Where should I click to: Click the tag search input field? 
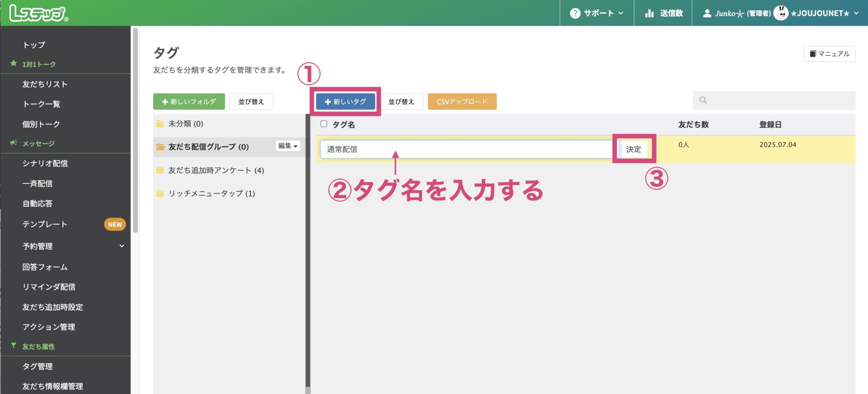click(x=774, y=100)
